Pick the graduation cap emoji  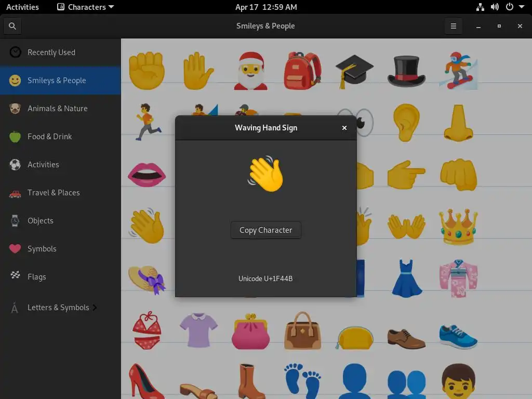(x=354, y=71)
